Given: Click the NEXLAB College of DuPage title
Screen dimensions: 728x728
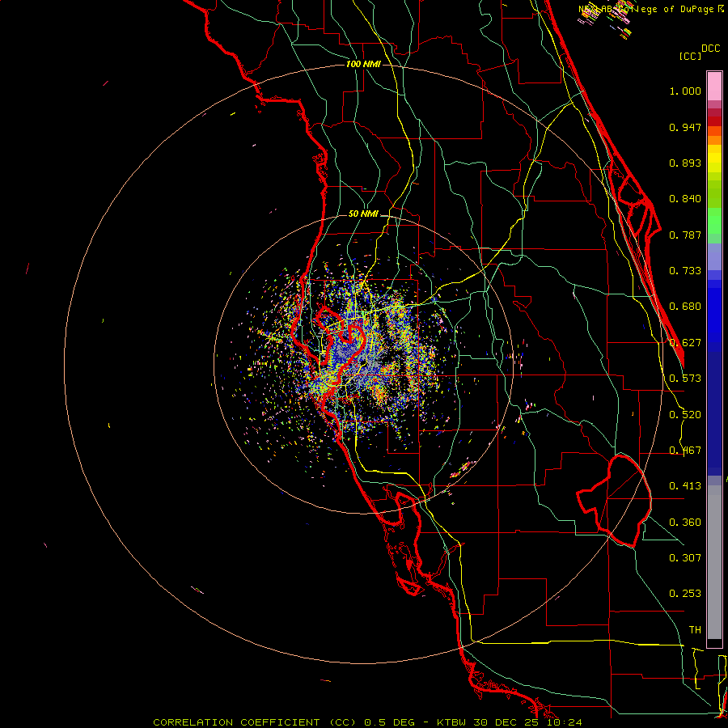Looking at the screenshot, I should (650, 9).
